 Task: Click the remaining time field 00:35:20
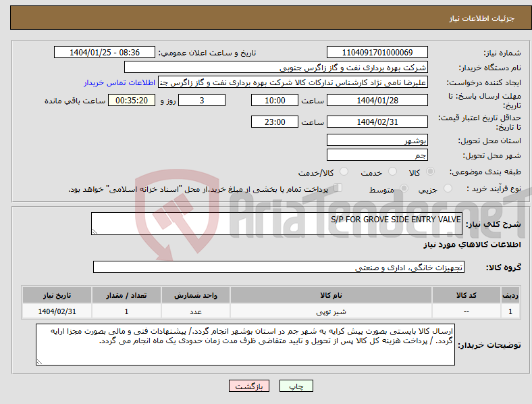132,101
